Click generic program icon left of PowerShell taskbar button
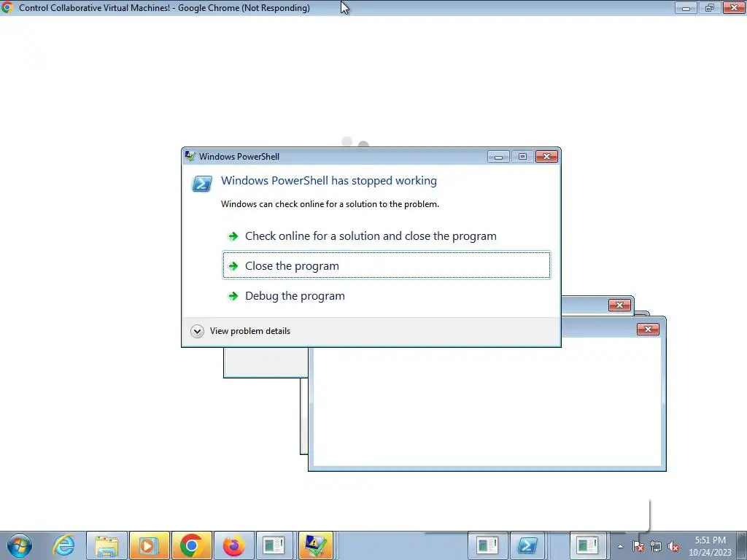The width and height of the screenshot is (747, 560). pyautogui.click(x=487, y=545)
